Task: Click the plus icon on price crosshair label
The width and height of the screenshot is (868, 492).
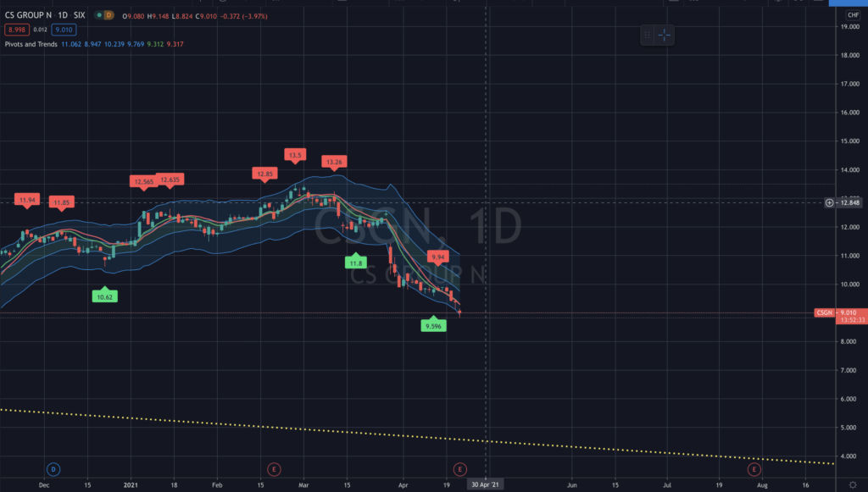Action: [829, 203]
